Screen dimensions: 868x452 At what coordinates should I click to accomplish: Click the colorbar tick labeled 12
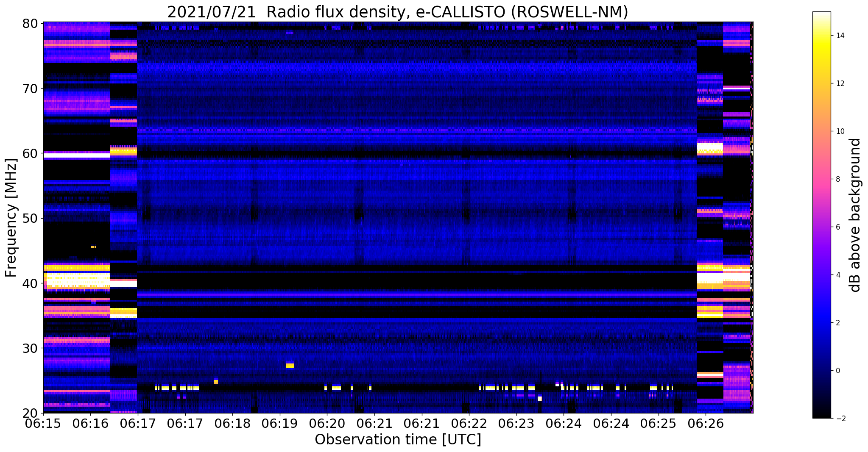tap(839, 83)
